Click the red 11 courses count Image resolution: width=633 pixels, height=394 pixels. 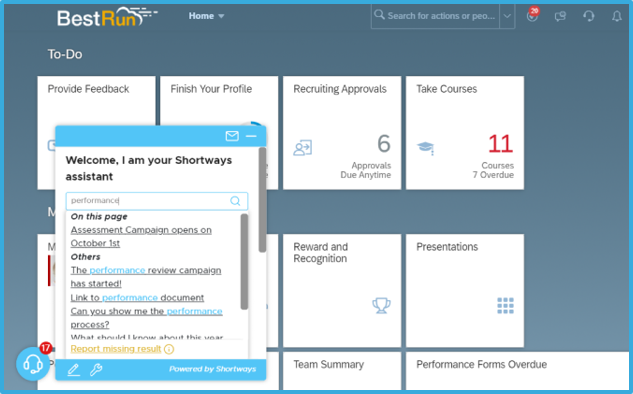click(x=501, y=144)
